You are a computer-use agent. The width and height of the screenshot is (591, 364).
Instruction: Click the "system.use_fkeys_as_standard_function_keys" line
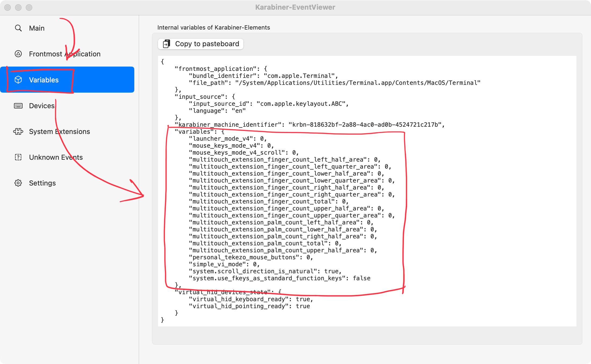pyautogui.click(x=279, y=278)
